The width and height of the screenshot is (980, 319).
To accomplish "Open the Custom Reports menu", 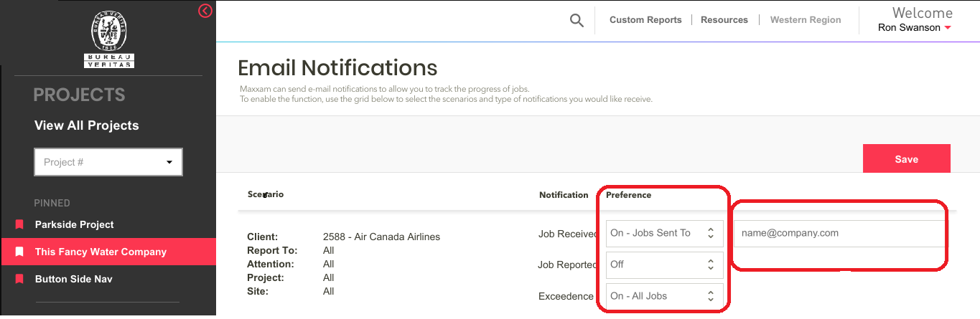I will (645, 20).
